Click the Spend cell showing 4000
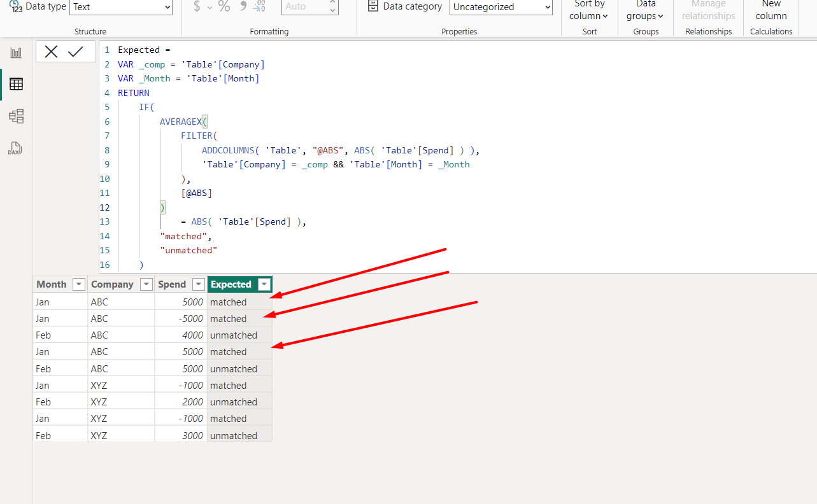The height and width of the screenshot is (504, 817). click(181, 335)
